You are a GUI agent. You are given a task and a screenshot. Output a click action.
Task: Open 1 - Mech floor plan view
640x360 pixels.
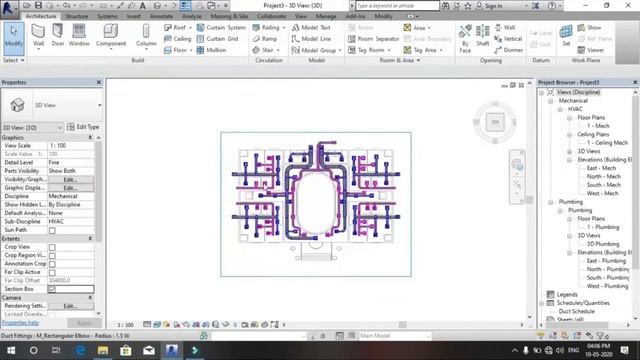(x=598, y=126)
